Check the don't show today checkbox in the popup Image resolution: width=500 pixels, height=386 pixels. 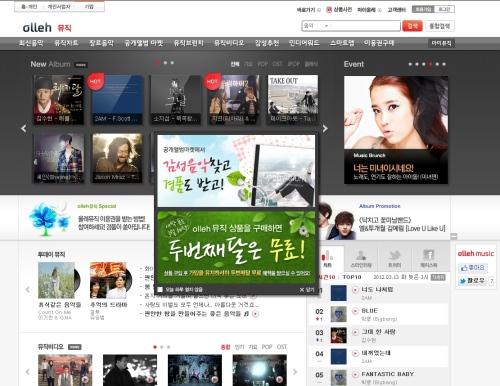(x=160, y=289)
